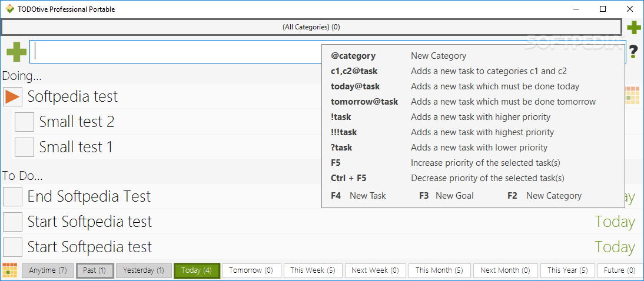
Task: Select the This Month (5) filter
Action: tap(439, 270)
